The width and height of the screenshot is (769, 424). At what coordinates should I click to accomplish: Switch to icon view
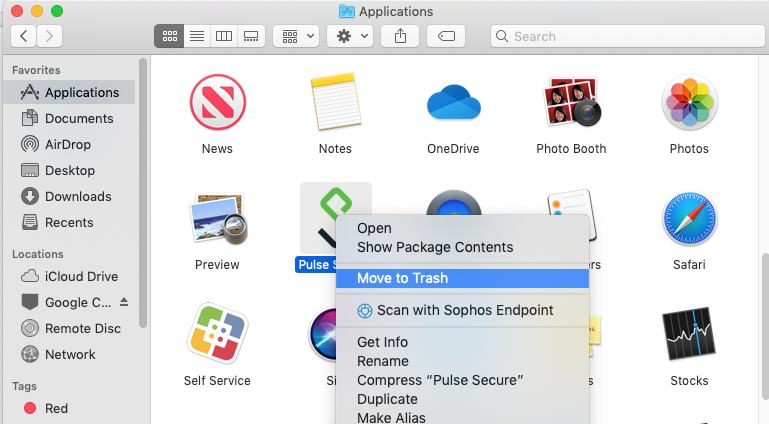click(170, 36)
